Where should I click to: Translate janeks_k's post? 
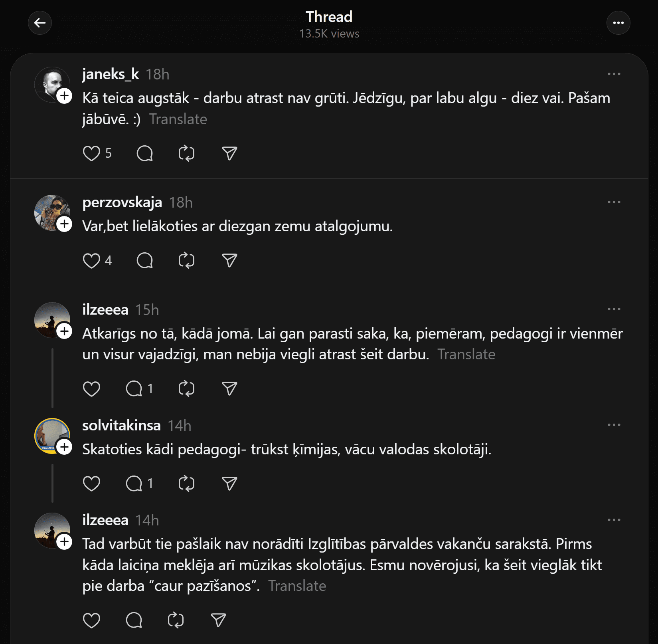[x=178, y=119]
